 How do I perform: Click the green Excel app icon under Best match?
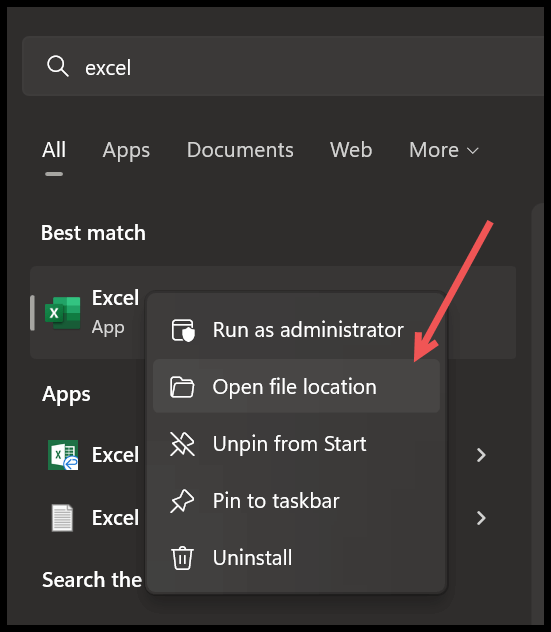click(62, 313)
